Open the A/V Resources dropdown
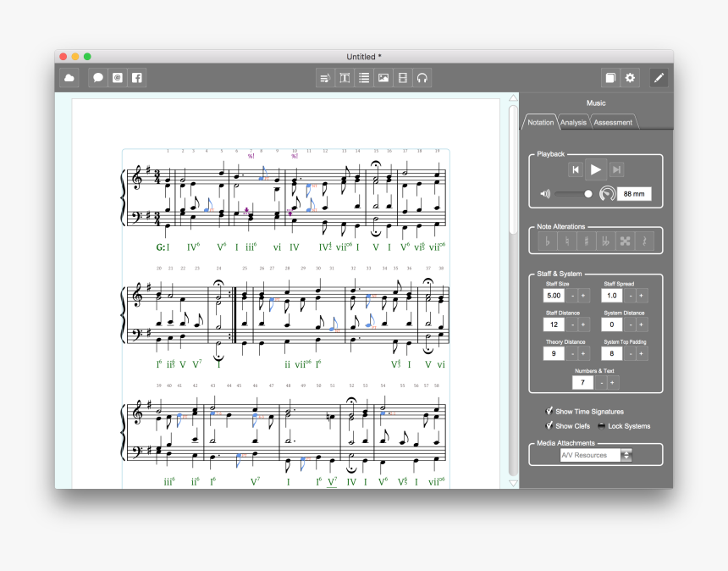The width and height of the screenshot is (728, 571). [594, 454]
